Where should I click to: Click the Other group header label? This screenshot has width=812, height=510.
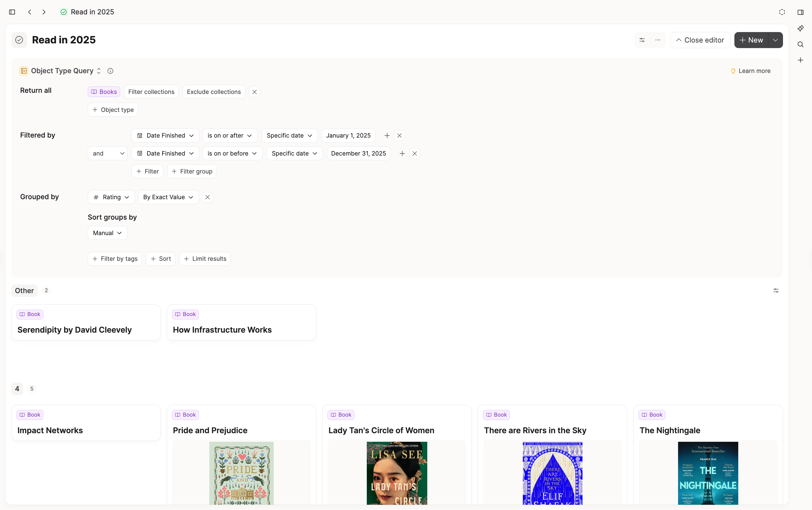pos(24,290)
